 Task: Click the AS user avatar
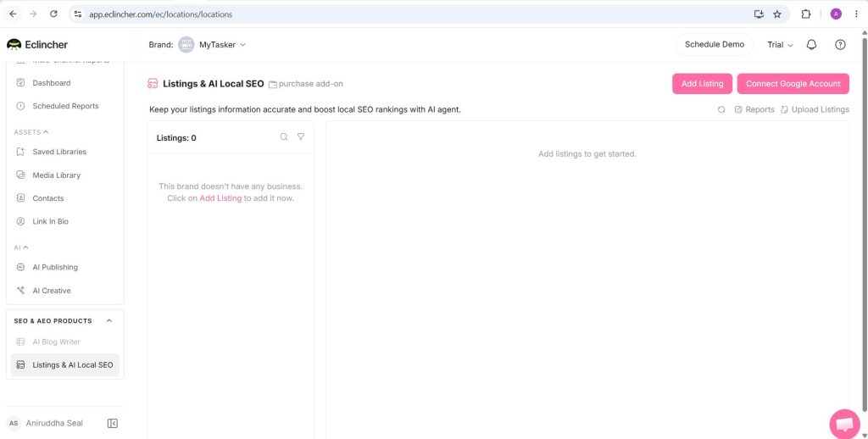pos(14,424)
